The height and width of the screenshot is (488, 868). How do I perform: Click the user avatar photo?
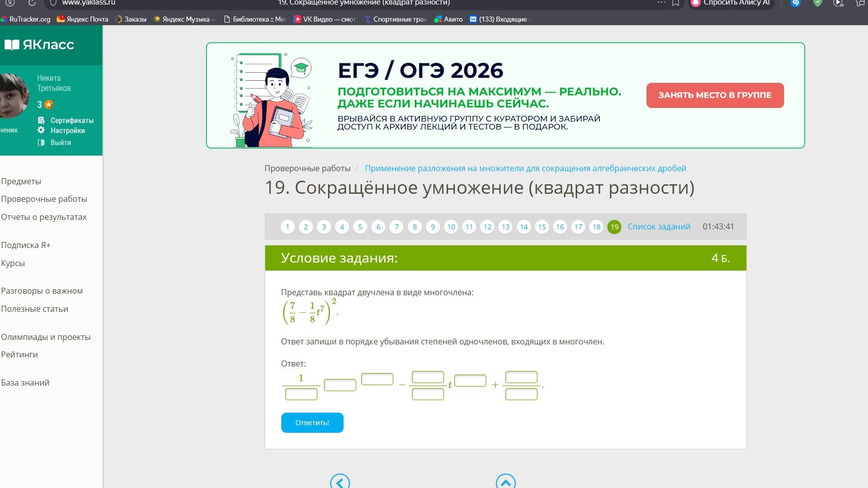tap(14, 95)
